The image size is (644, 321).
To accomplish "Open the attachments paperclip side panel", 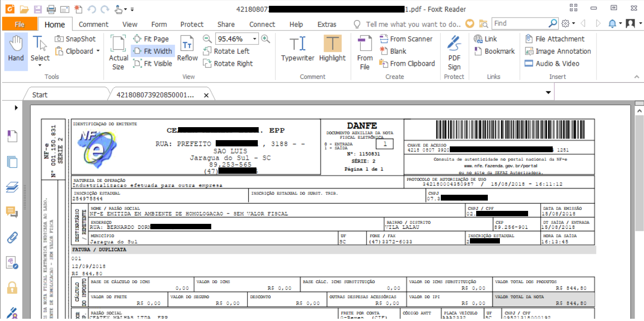I will tap(12, 237).
